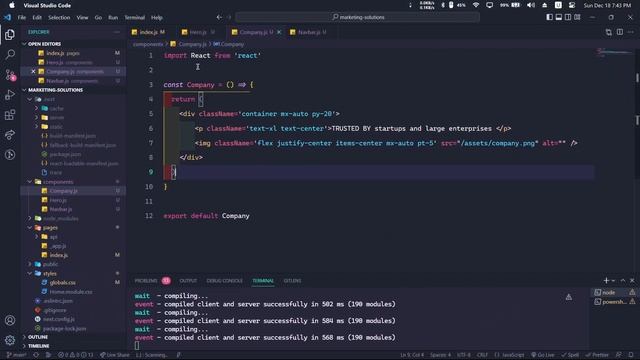The image size is (640, 360).
Task: Open the Run and Debug view
Action: click(10, 95)
